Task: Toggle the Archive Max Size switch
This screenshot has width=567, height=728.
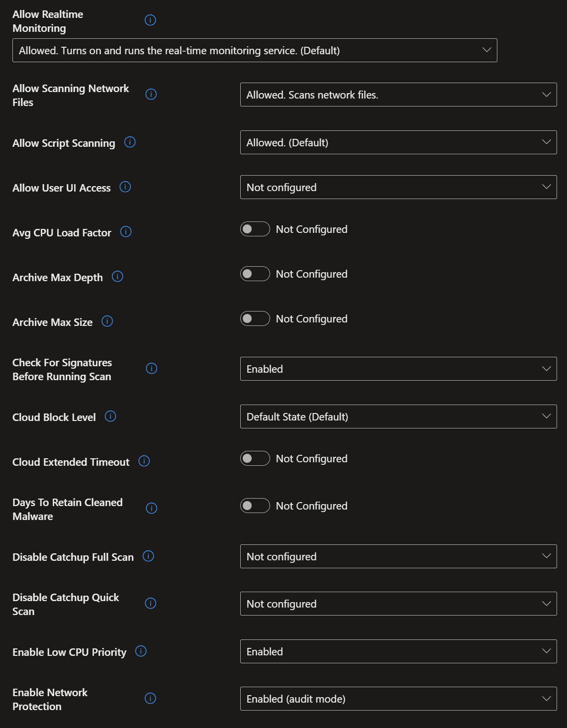Action: click(255, 318)
